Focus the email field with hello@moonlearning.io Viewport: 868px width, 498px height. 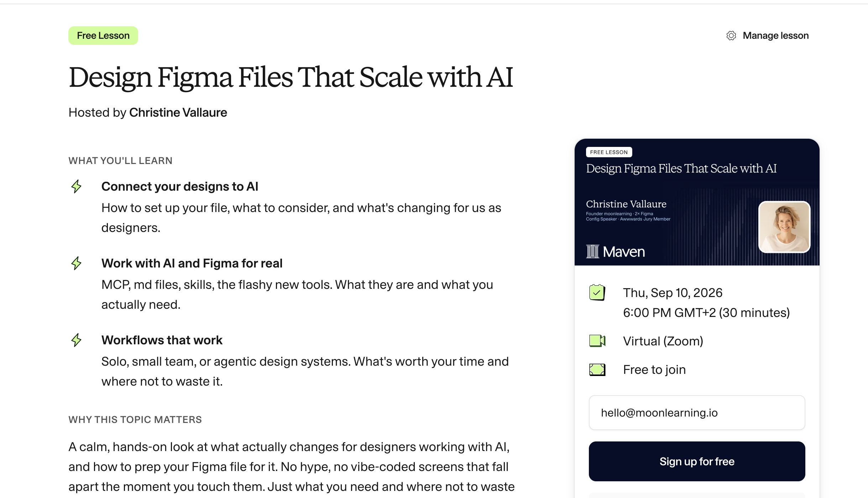pyautogui.click(x=697, y=413)
